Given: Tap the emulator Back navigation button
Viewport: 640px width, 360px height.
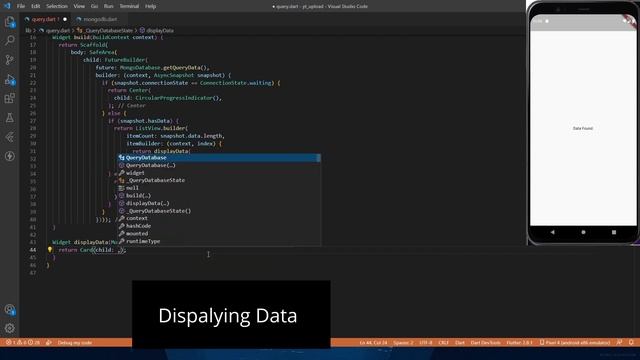Looking at the screenshot, I should pos(552,232).
